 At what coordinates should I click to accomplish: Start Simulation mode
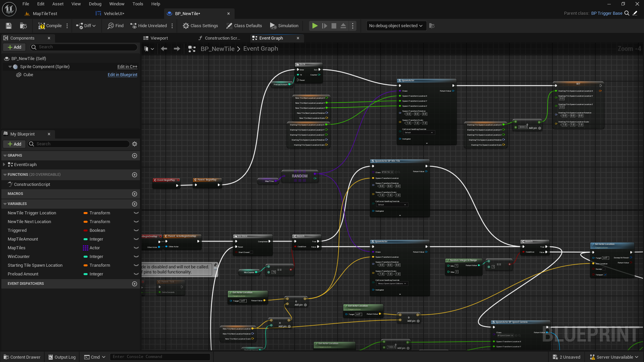tap(284, 26)
